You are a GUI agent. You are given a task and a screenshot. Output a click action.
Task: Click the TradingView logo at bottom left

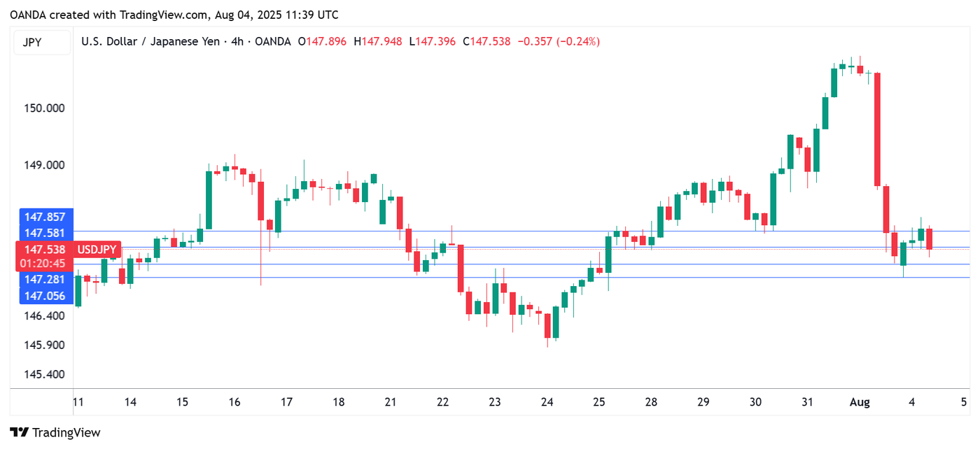tap(53, 432)
